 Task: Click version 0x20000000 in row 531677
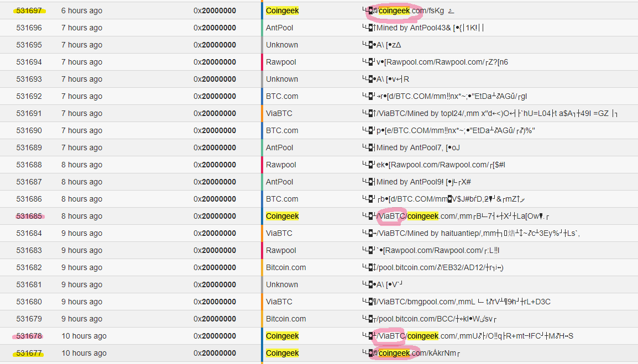(215, 353)
